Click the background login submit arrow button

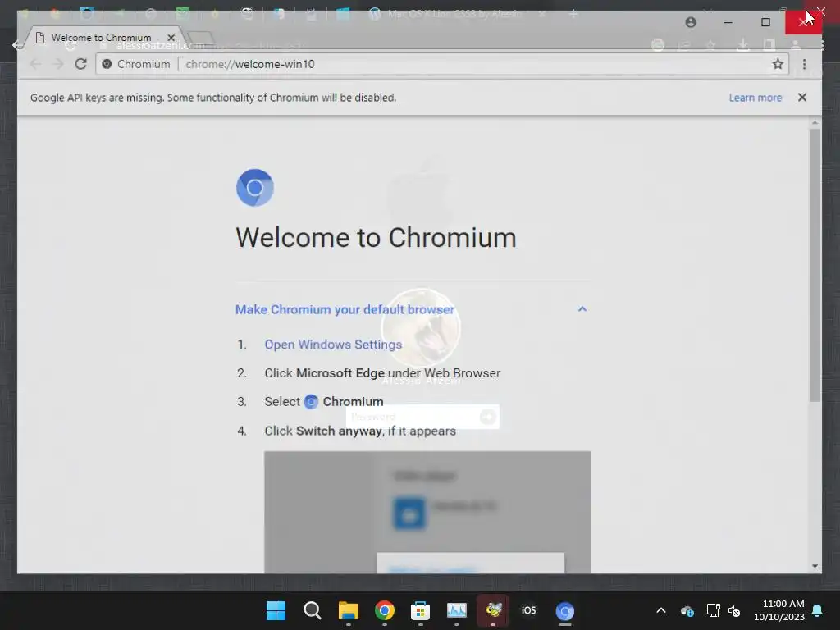pos(487,417)
